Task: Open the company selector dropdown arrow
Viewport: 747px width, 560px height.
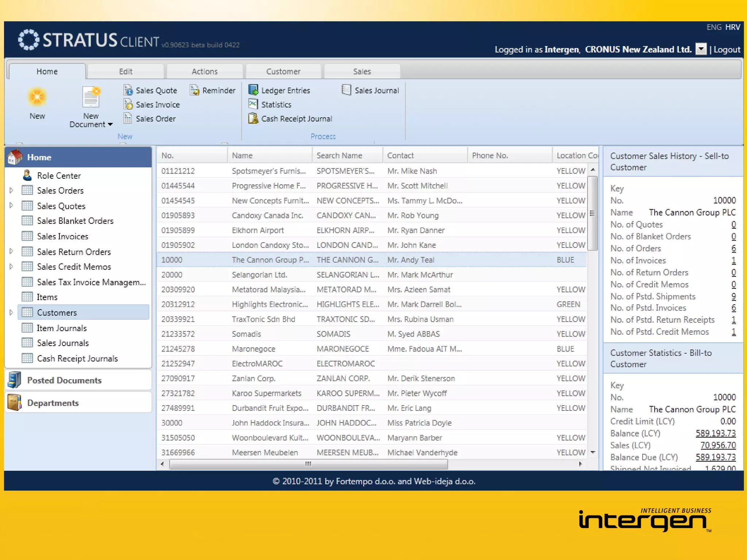Action: coord(701,49)
